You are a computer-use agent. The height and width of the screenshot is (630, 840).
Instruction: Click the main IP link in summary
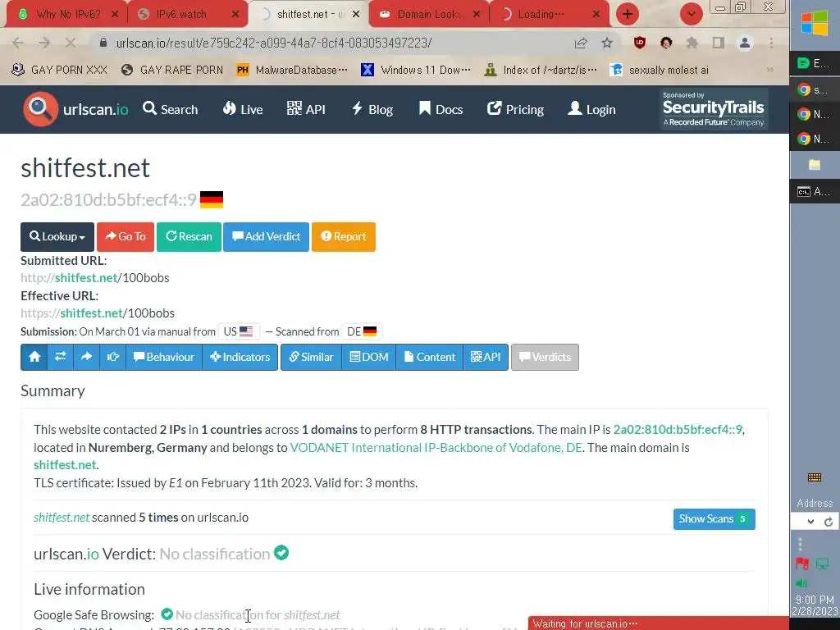(678, 430)
